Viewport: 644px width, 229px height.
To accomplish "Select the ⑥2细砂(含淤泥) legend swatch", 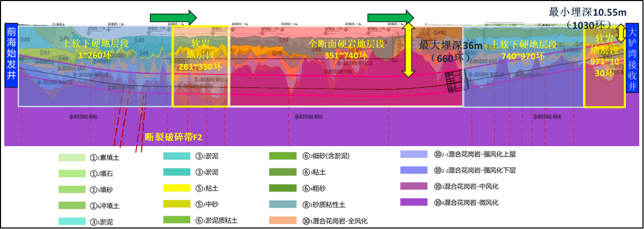I will click(283, 156).
